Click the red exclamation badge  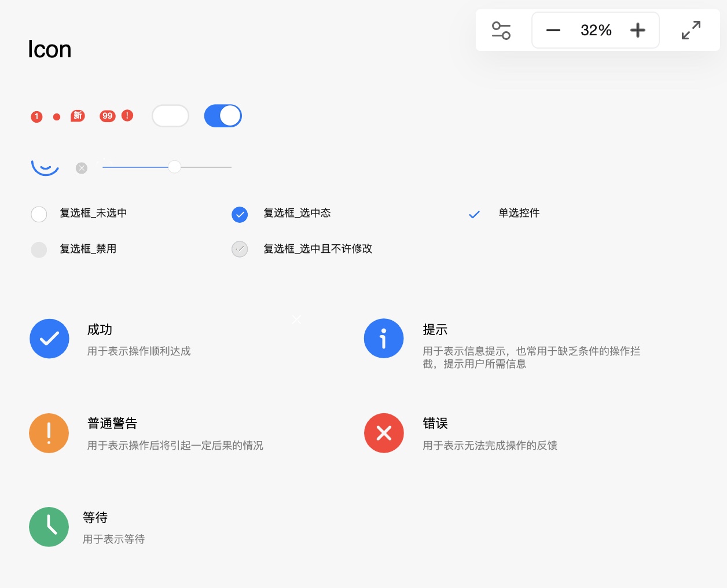(x=127, y=116)
